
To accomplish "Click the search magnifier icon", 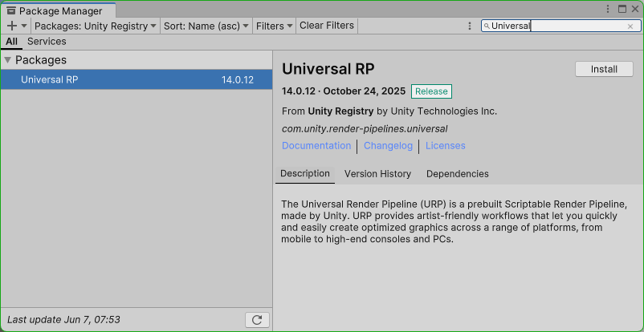I will pyautogui.click(x=487, y=26).
